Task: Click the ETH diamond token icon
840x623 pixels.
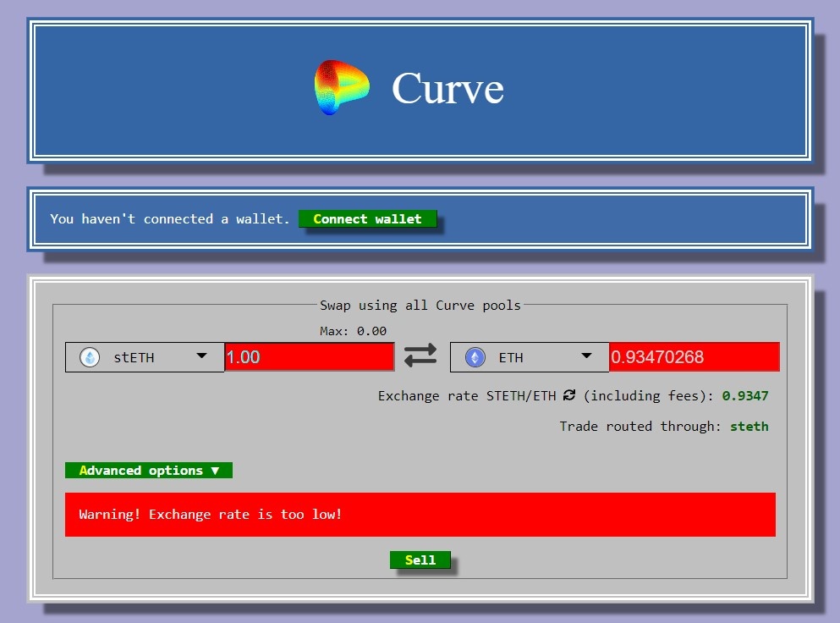Action: click(475, 357)
